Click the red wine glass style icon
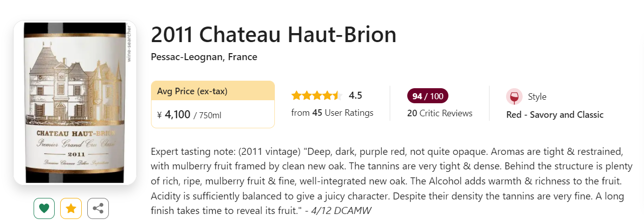This screenshot has height=223, width=644. [514, 97]
